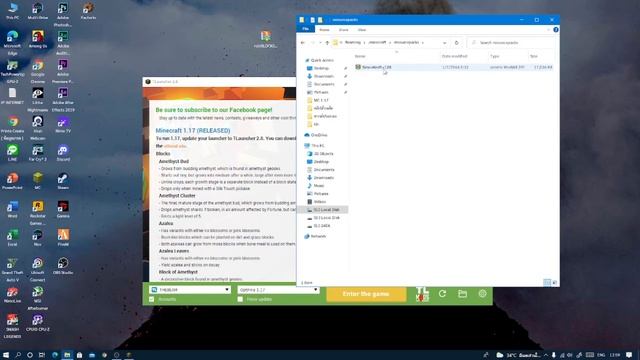Open Far Cry 3 desktop shortcut
This screenshot has height=360, width=640.
coord(38,153)
